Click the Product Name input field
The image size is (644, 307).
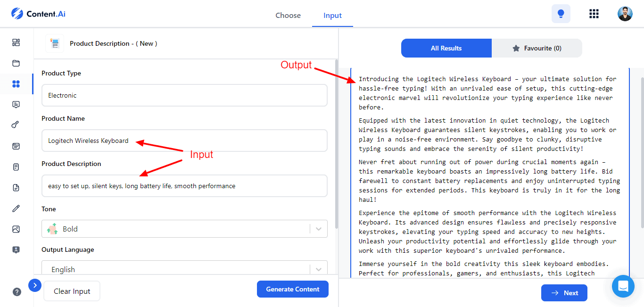coord(184,141)
